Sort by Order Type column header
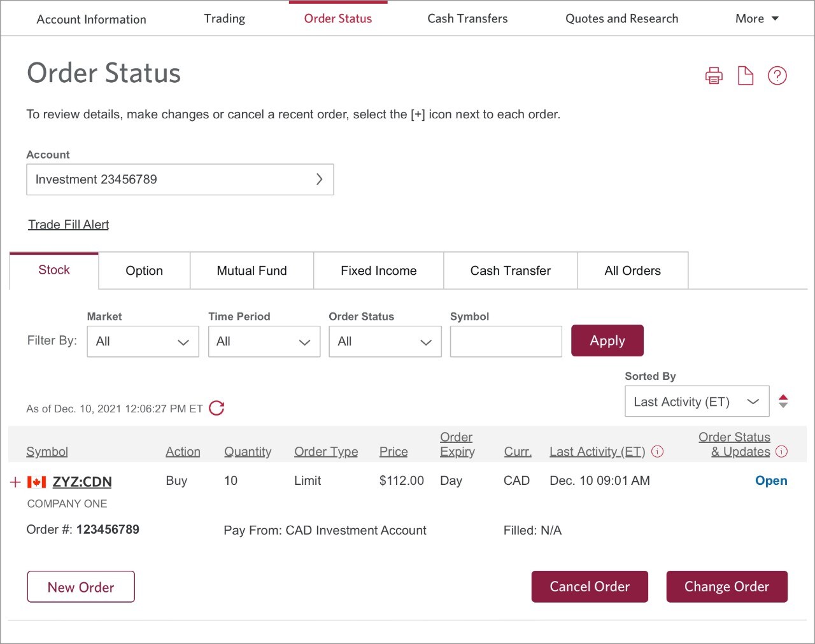 click(x=326, y=451)
